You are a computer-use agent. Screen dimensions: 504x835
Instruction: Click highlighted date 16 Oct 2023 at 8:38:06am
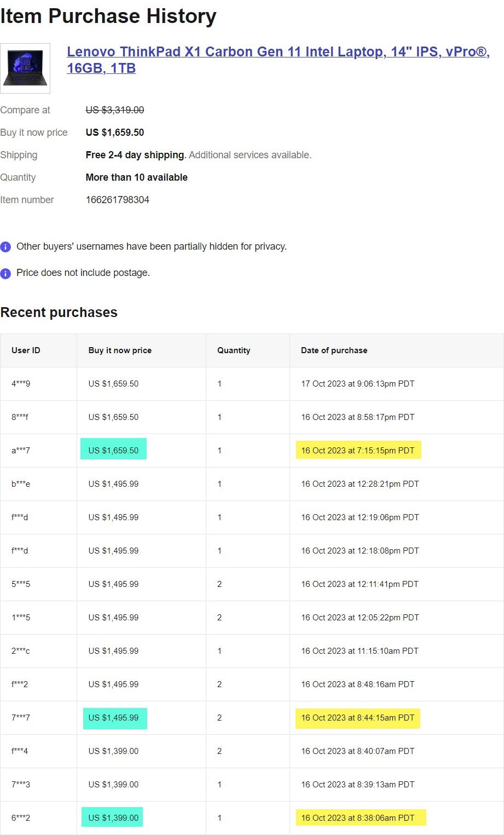point(361,817)
